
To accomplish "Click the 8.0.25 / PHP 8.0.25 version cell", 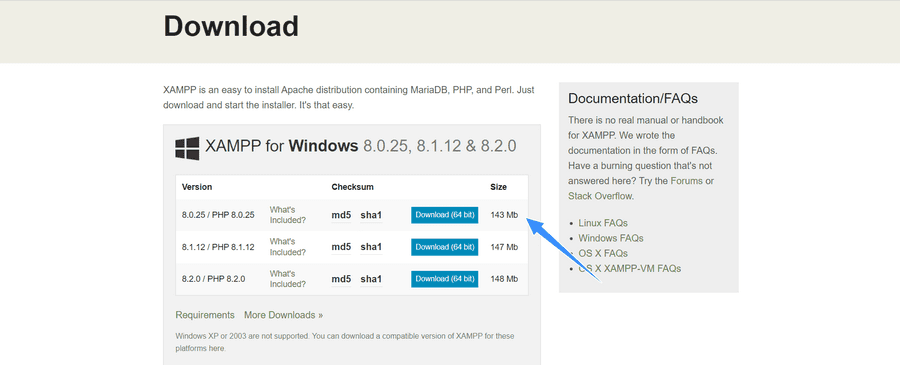I will click(218, 215).
